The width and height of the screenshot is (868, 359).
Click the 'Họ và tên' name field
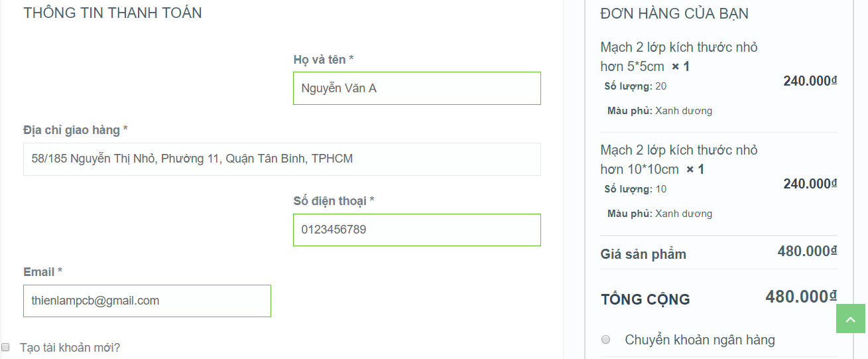(x=416, y=88)
